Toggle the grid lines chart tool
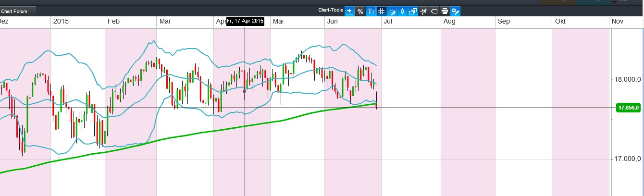The height and width of the screenshot is (196, 644). tap(381, 11)
